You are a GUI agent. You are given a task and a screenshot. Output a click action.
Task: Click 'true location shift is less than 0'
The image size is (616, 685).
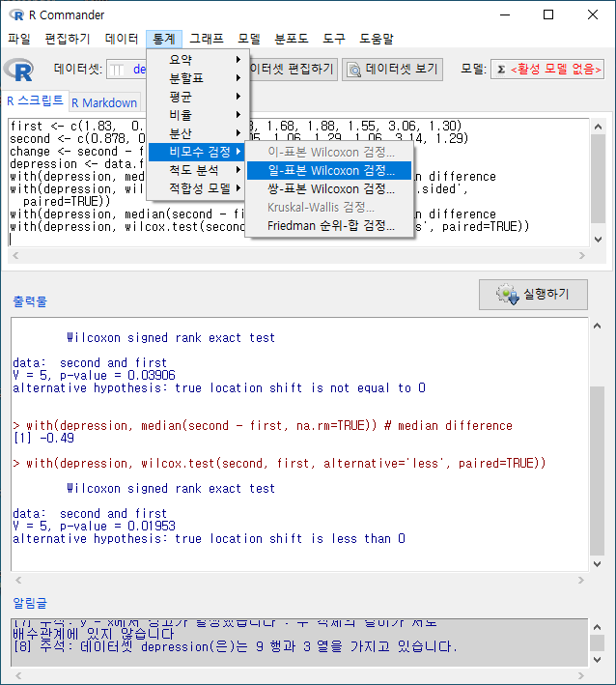pyautogui.click(x=290, y=539)
